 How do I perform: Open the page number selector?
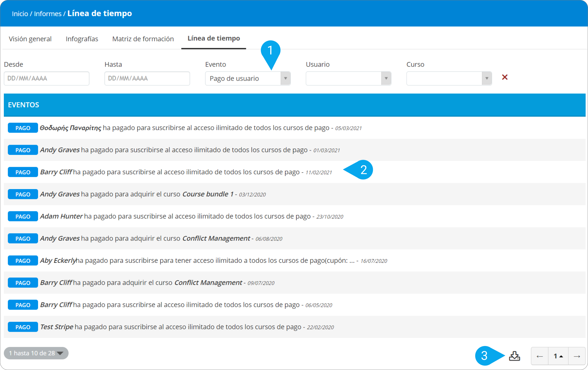[x=558, y=356]
